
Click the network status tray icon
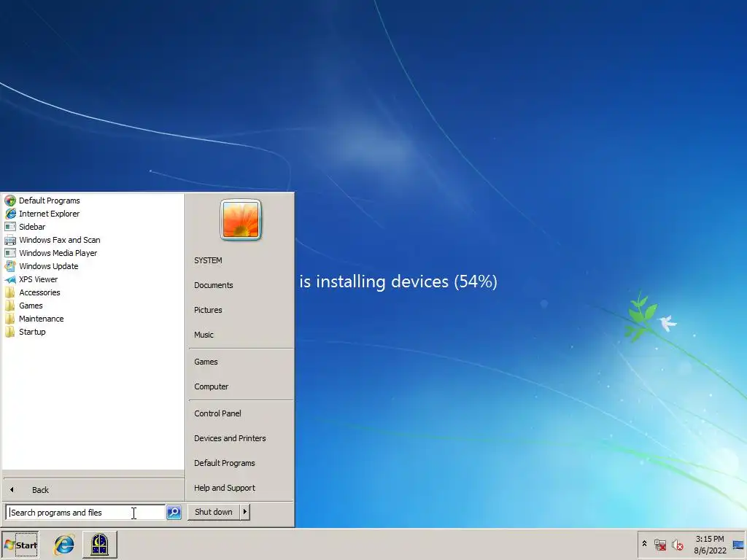coord(660,545)
